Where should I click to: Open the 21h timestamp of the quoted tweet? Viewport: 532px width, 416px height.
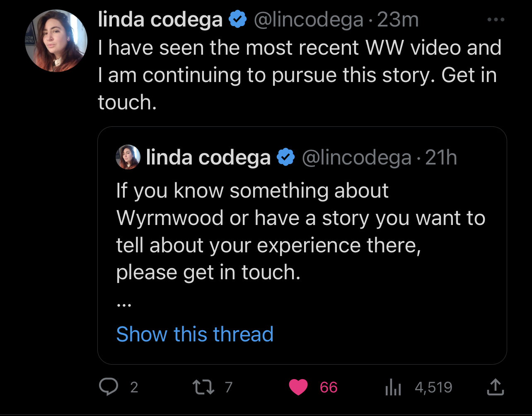coord(441,158)
